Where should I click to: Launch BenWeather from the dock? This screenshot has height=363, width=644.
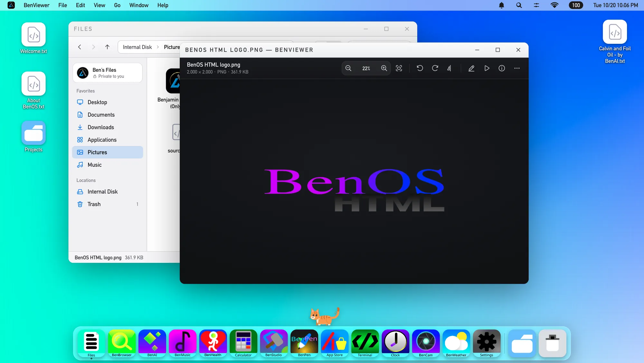coord(456,343)
